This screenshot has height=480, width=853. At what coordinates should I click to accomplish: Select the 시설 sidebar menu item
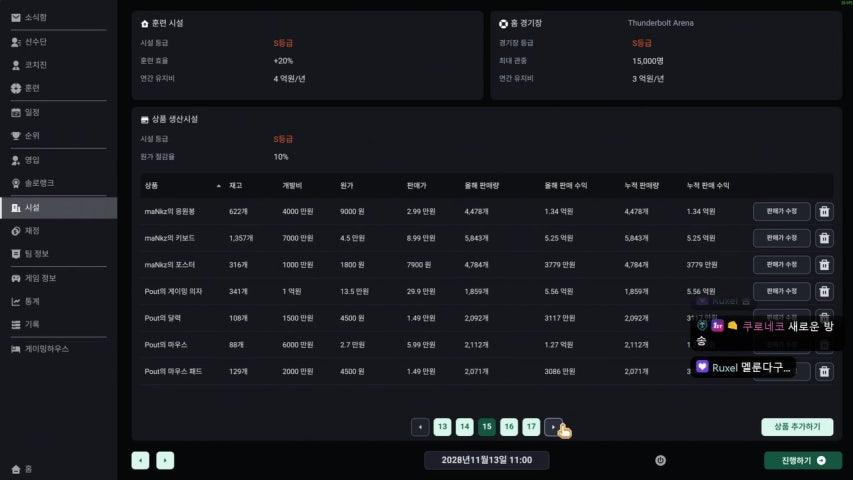click(x=59, y=208)
